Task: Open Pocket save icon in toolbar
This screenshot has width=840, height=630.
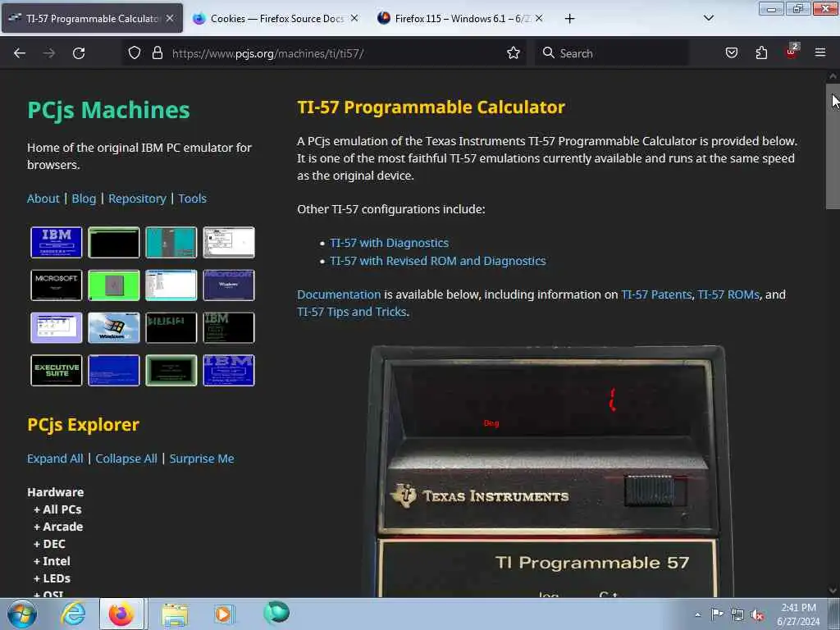Action: [731, 53]
